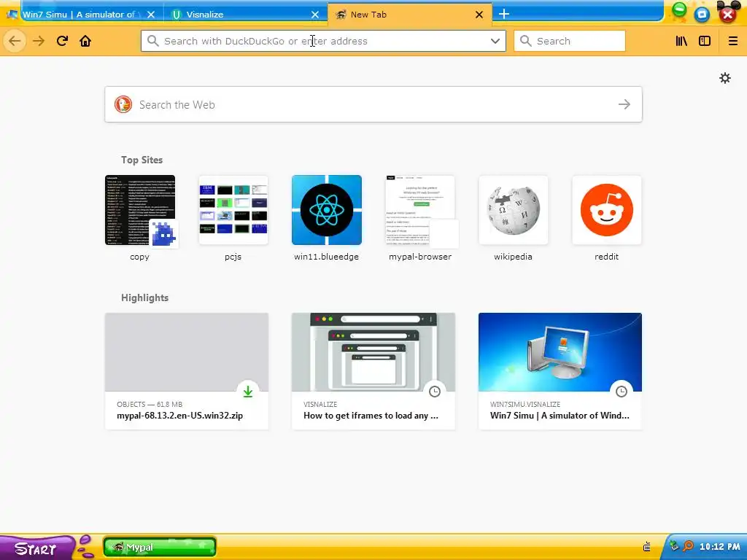
Task: Click the green download icon on mypal card
Action: [x=248, y=392]
